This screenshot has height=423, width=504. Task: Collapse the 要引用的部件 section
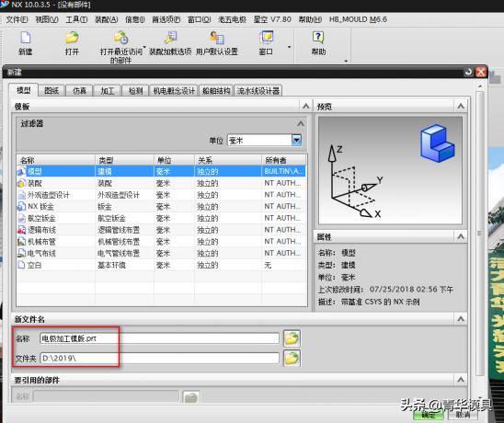click(x=461, y=380)
